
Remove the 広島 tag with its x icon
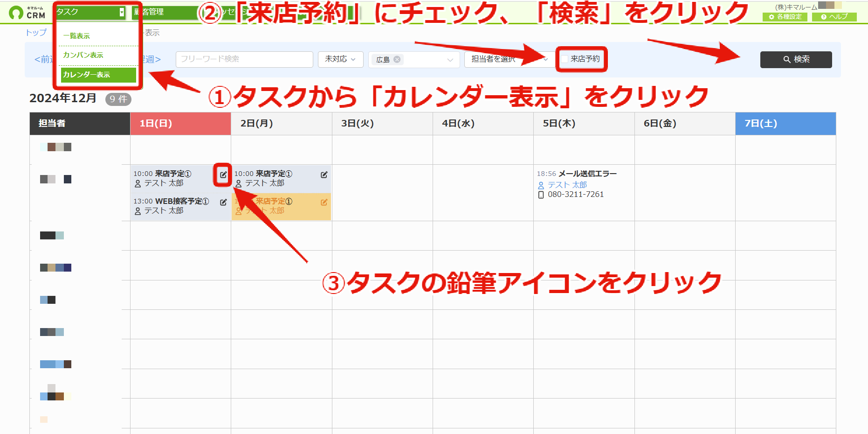[x=397, y=59]
